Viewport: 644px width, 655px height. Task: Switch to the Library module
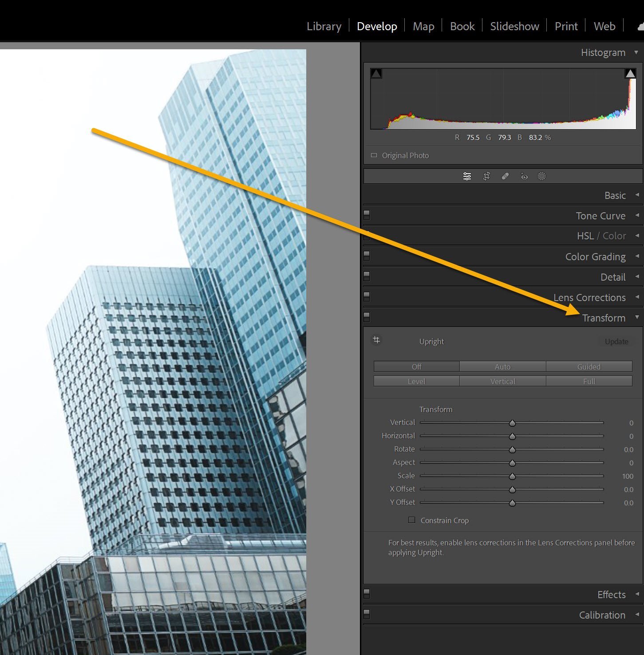coord(324,26)
